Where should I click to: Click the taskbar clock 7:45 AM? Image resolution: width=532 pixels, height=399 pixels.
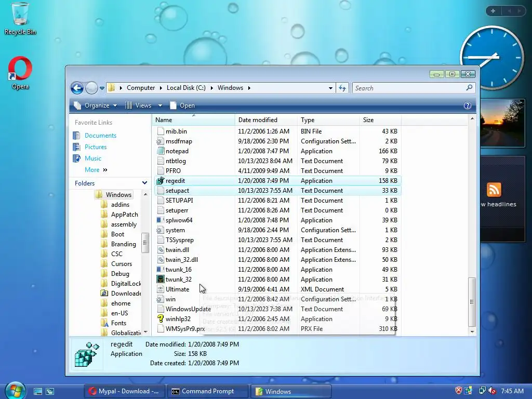512,391
